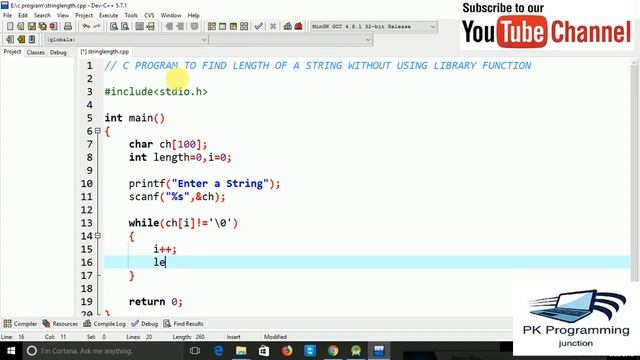
Task: Open the CVS menu
Action: point(149,16)
